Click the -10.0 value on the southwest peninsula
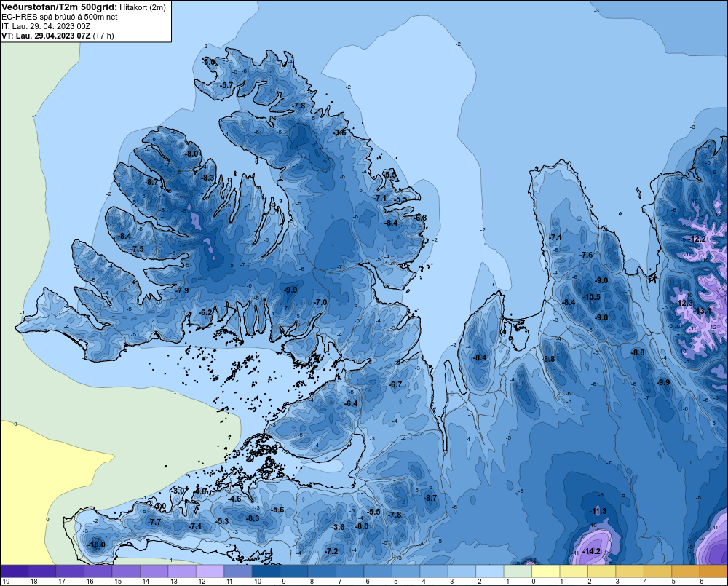The height and width of the screenshot is (586, 728). (97, 545)
